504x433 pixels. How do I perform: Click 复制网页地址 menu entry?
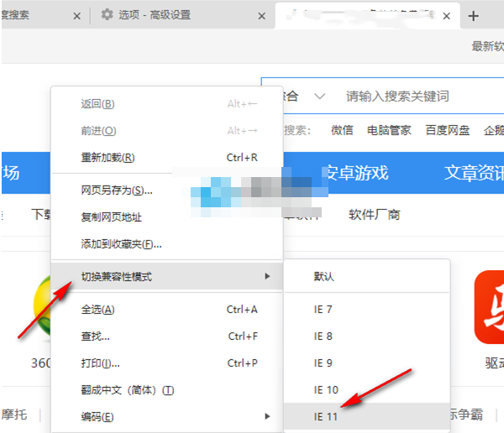pos(167,217)
